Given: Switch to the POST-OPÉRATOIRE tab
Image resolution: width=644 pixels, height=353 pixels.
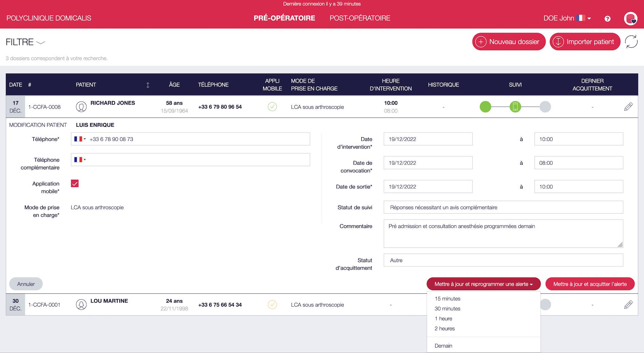Looking at the screenshot, I should pyautogui.click(x=360, y=18).
